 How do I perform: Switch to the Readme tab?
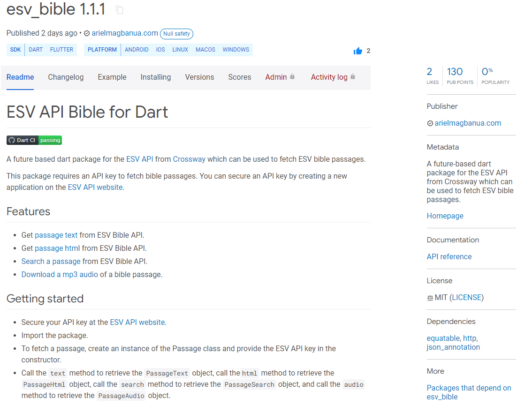[20, 77]
